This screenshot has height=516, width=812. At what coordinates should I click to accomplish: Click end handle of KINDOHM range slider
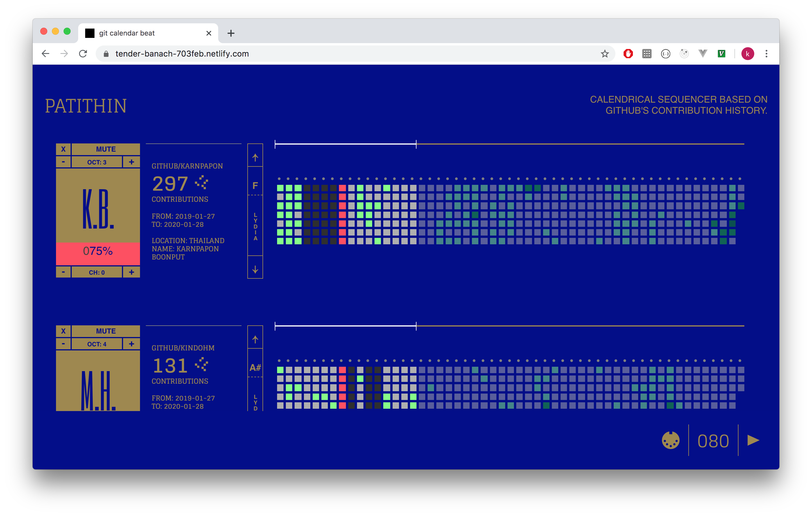(416, 326)
